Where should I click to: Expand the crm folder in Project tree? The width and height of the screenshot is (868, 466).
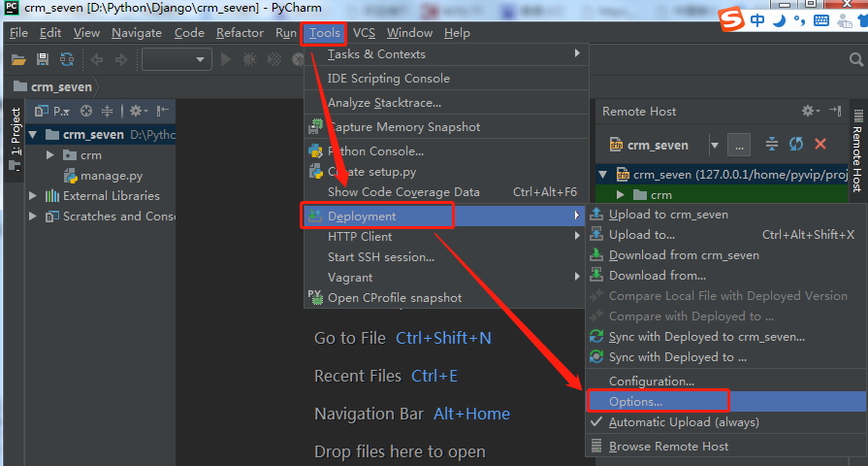click(x=50, y=155)
